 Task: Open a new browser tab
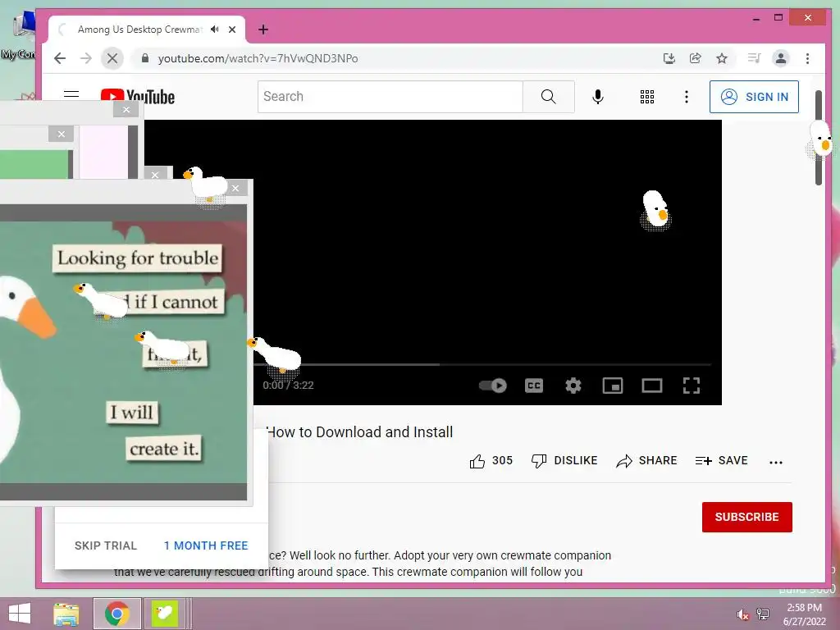263,30
